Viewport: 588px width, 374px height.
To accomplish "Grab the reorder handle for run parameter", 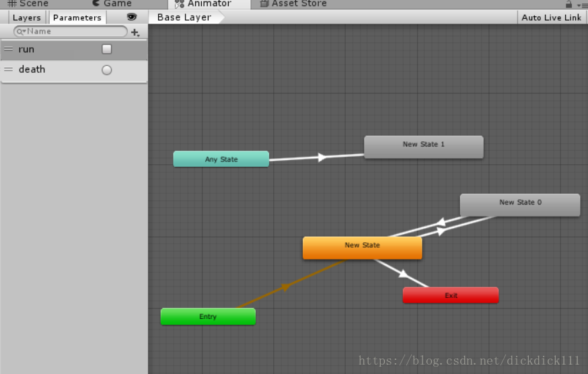I will 8,48.
